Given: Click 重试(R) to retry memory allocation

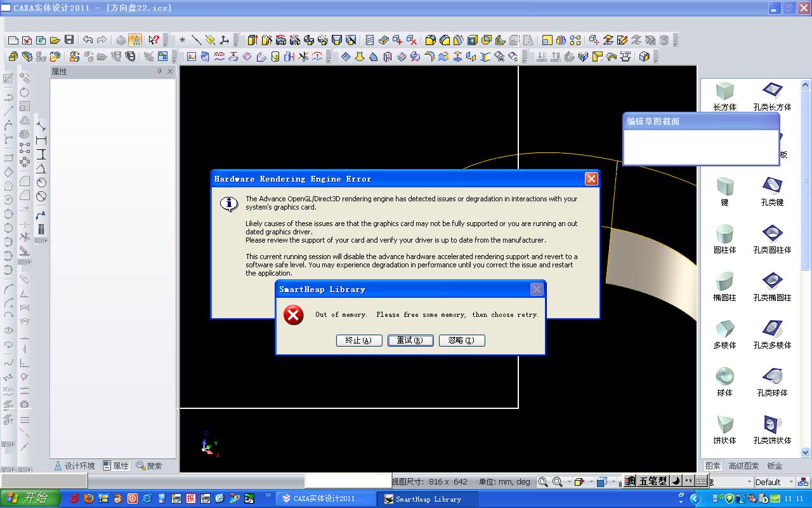Looking at the screenshot, I should click(x=410, y=340).
